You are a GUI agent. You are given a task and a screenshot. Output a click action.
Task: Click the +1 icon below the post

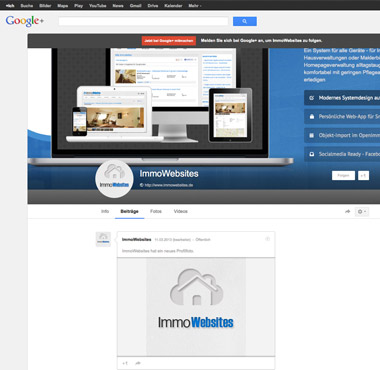click(x=125, y=363)
